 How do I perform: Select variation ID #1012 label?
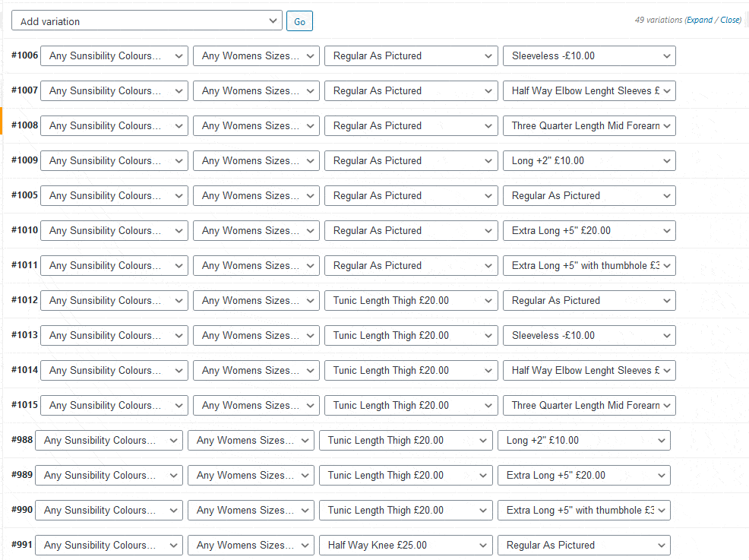(x=25, y=299)
